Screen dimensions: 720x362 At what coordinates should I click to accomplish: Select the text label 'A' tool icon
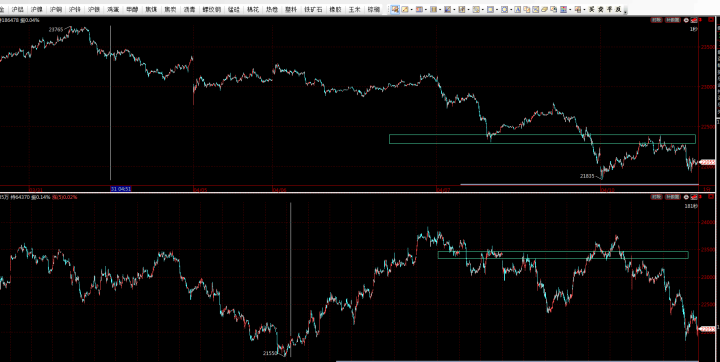pyautogui.click(x=518, y=9)
